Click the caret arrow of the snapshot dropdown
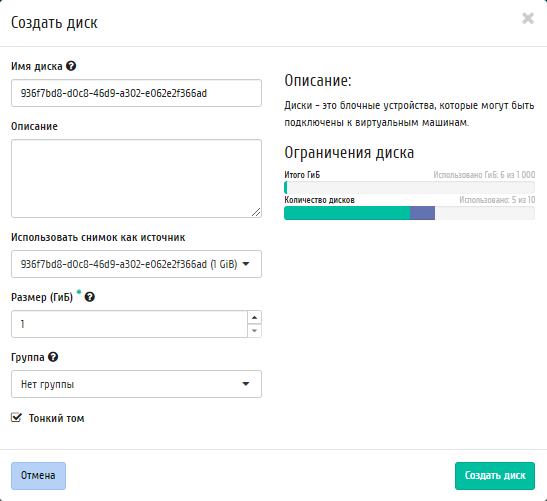The height and width of the screenshot is (501, 547). (246, 264)
